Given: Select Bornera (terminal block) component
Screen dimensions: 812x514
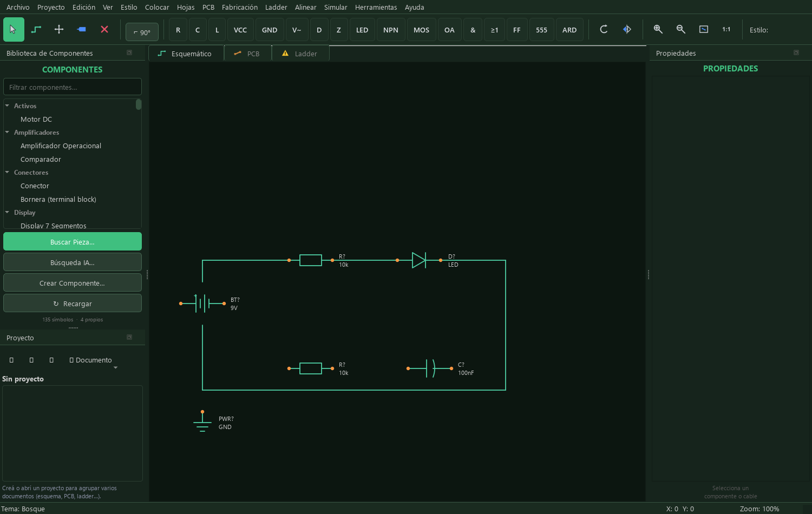Looking at the screenshot, I should coord(58,199).
